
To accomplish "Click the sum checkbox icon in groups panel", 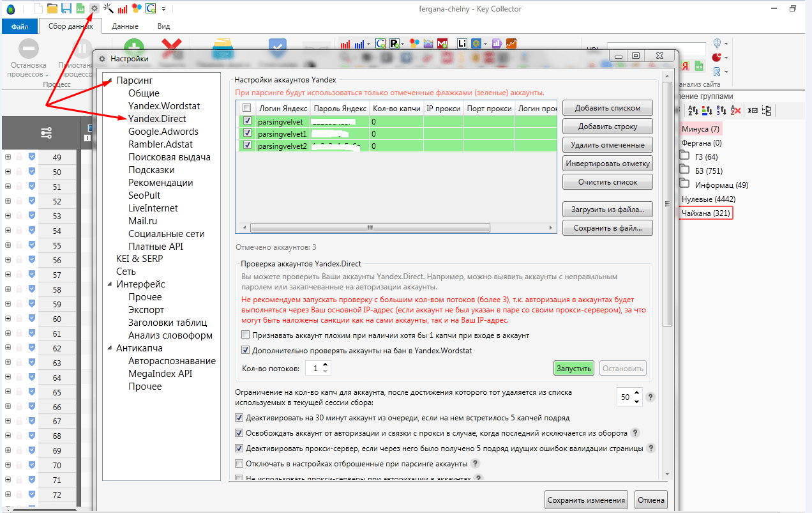I will click(753, 111).
